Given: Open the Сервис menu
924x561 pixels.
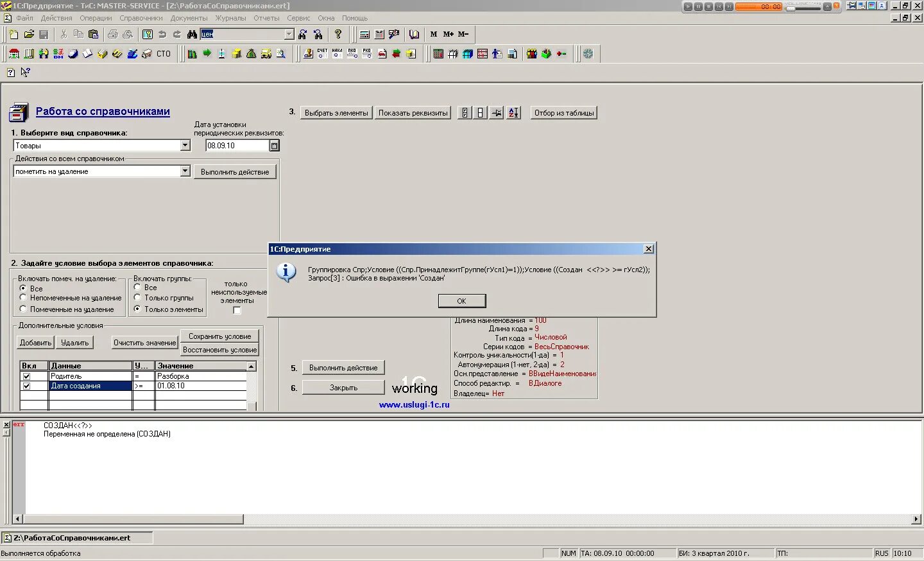Looking at the screenshot, I should [x=298, y=18].
